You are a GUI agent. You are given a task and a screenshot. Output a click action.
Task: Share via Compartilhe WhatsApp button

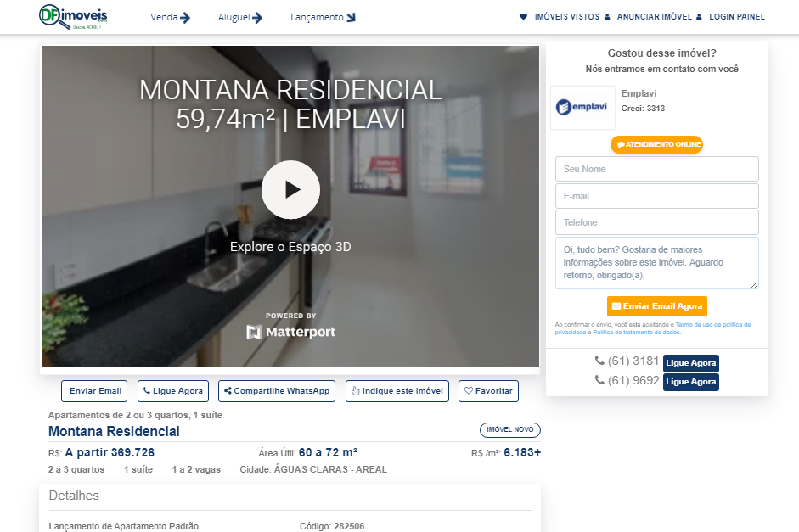277,391
